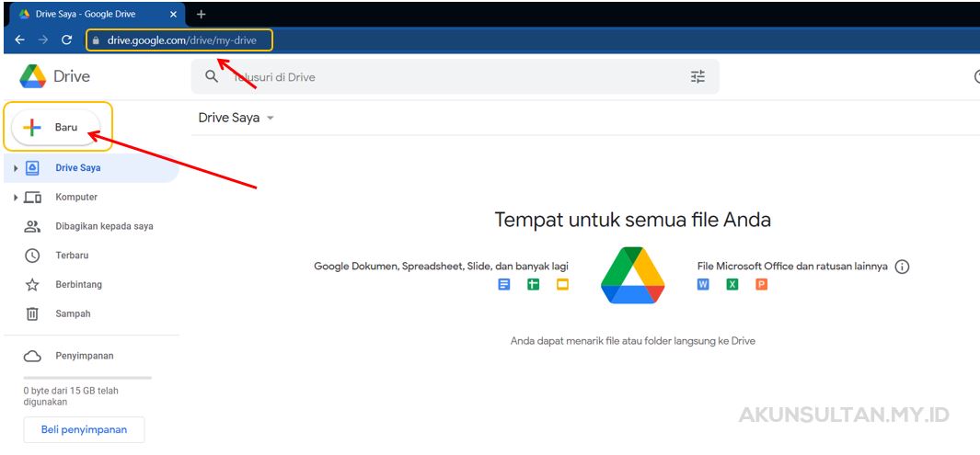The width and height of the screenshot is (980, 455).
Task: Click the shared people icon
Action: pos(32,226)
